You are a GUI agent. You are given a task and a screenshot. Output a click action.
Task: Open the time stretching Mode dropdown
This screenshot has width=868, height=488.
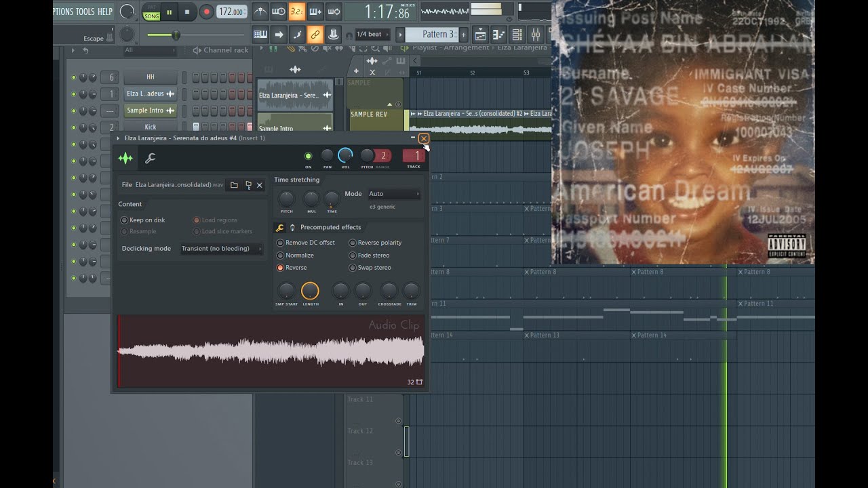tap(394, 194)
